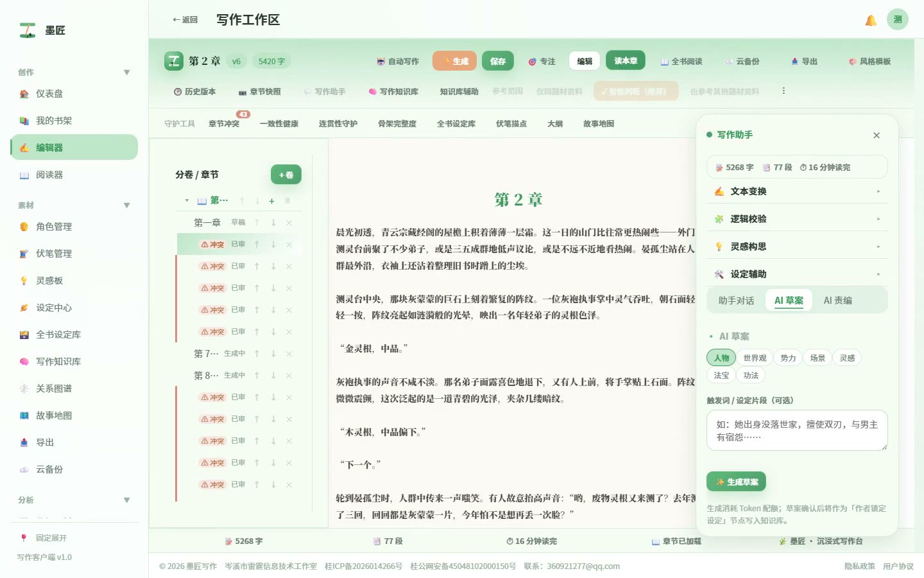Image resolution: width=924 pixels, height=578 pixels.
Task: Open the notification bell
Action: point(871,20)
